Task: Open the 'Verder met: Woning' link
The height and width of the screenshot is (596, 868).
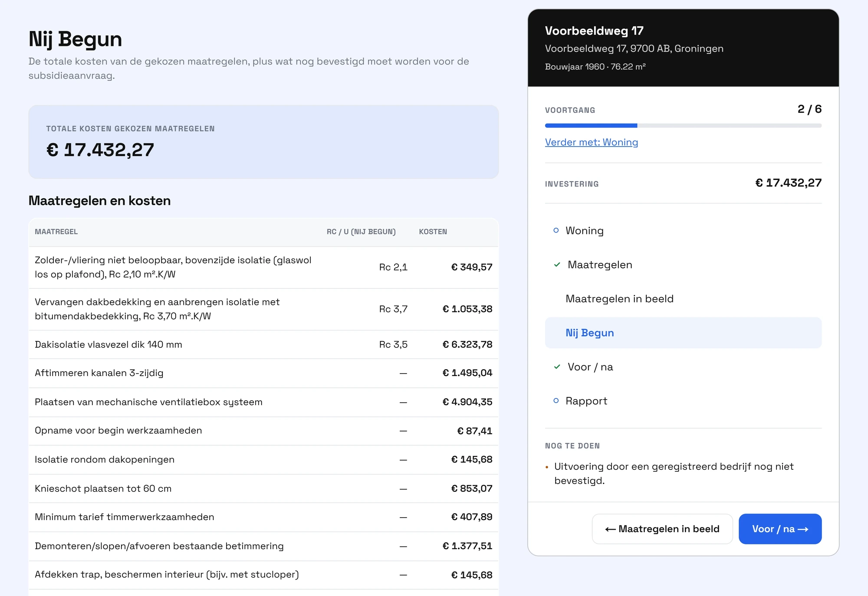Action: click(591, 142)
